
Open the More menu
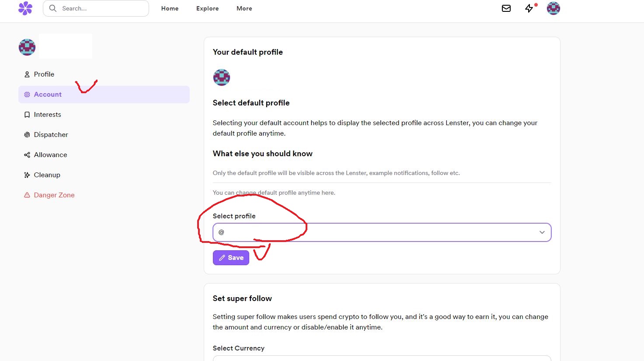point(244,8)
